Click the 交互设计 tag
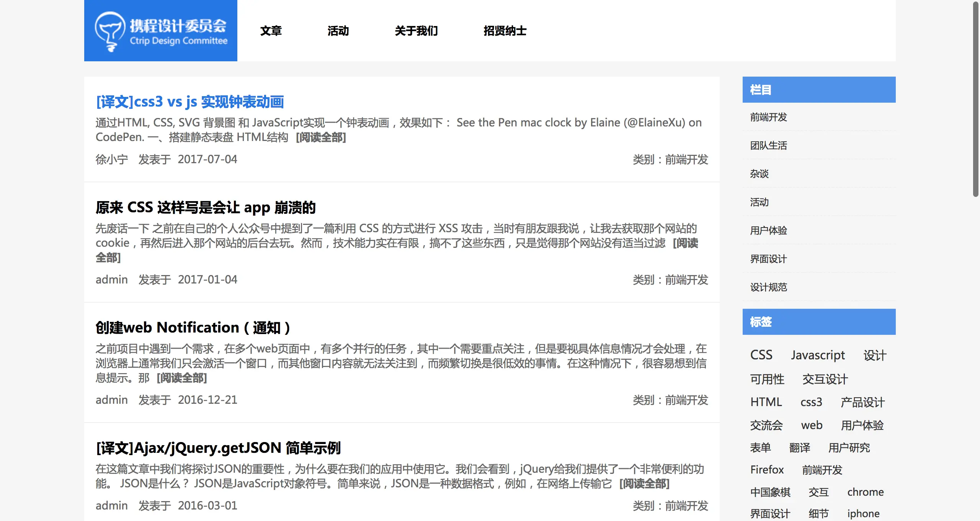This screenshot has height=521, width=980. point(825,379)
